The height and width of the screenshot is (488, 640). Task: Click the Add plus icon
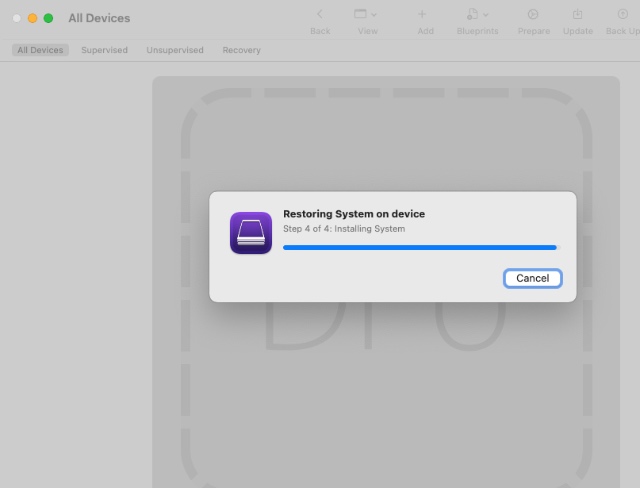pos(422,14)
